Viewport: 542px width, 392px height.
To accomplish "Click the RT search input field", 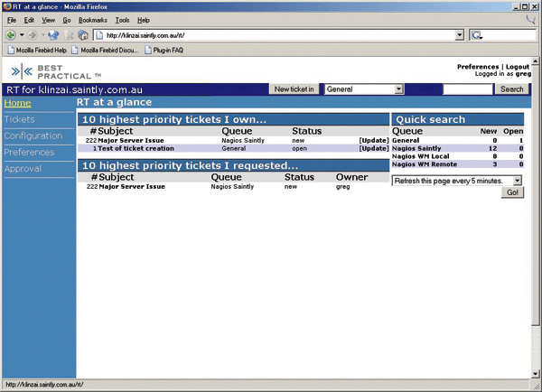I will coord(468,89).
